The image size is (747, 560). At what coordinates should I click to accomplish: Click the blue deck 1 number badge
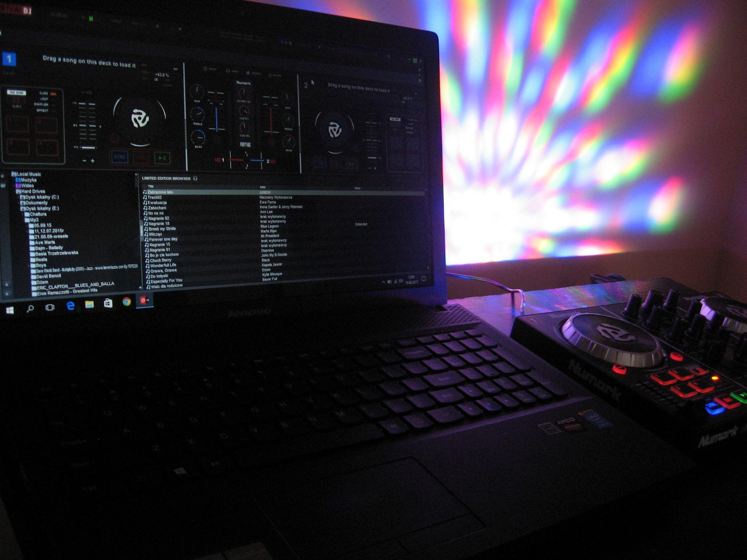[9, 59]
